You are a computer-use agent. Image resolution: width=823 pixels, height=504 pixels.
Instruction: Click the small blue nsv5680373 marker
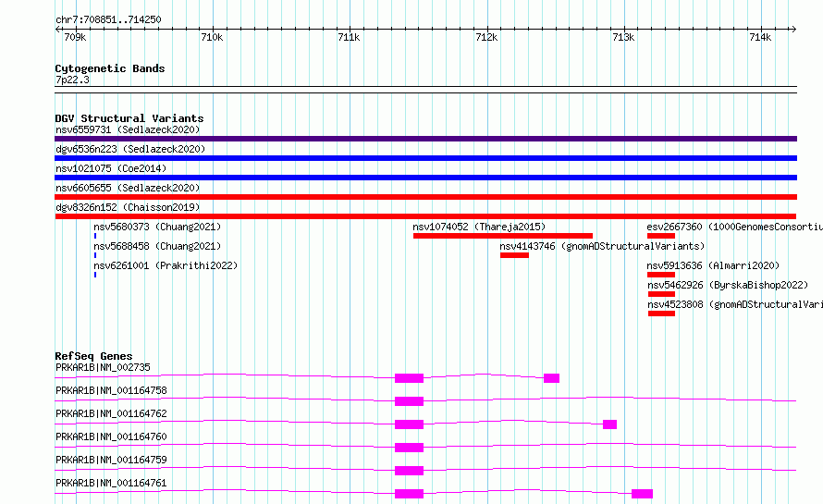click(x=95, y=236)
